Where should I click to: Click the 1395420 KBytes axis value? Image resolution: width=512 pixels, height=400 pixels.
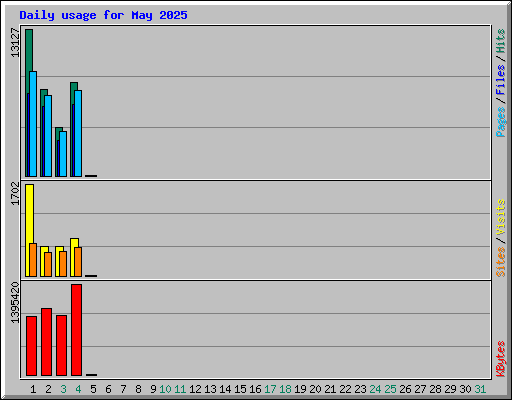[x=15, y=303]
